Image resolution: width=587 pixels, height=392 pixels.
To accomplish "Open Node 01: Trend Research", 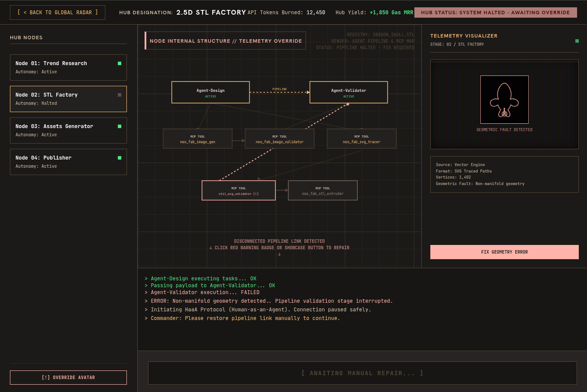I will 68,67.
